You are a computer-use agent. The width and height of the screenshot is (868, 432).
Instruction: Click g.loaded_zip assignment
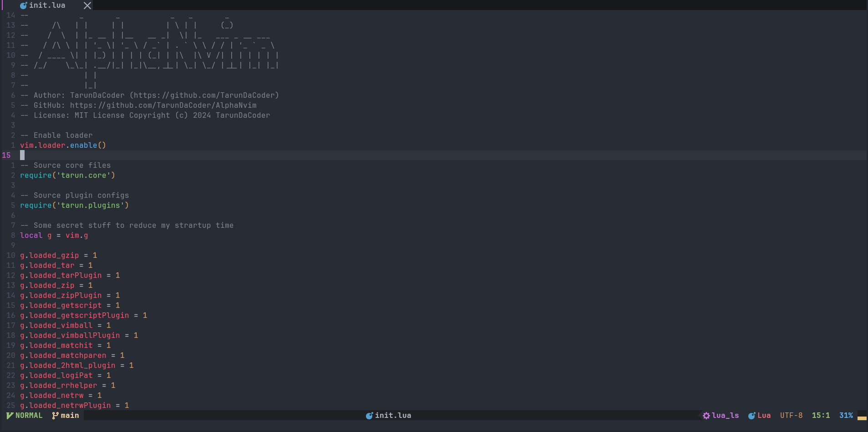pos(56,286)
